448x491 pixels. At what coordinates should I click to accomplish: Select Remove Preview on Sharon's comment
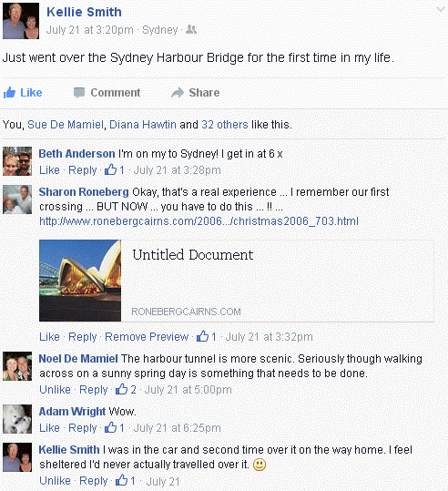(x=147, y=337)
